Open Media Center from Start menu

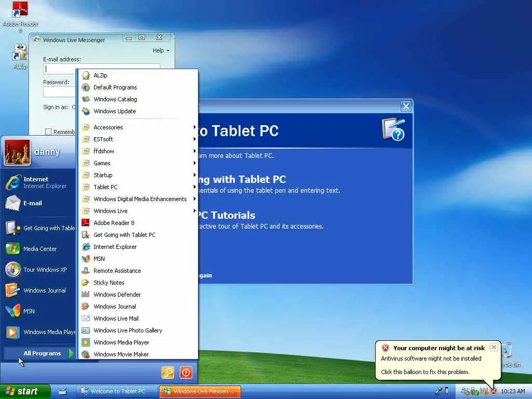[x=39, y=249]
